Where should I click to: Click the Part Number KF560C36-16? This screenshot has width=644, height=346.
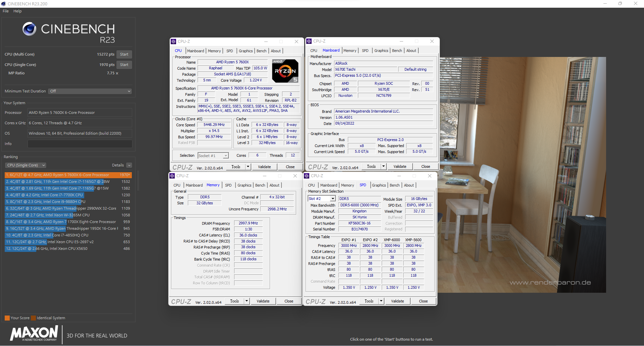[x=359, y=223]
